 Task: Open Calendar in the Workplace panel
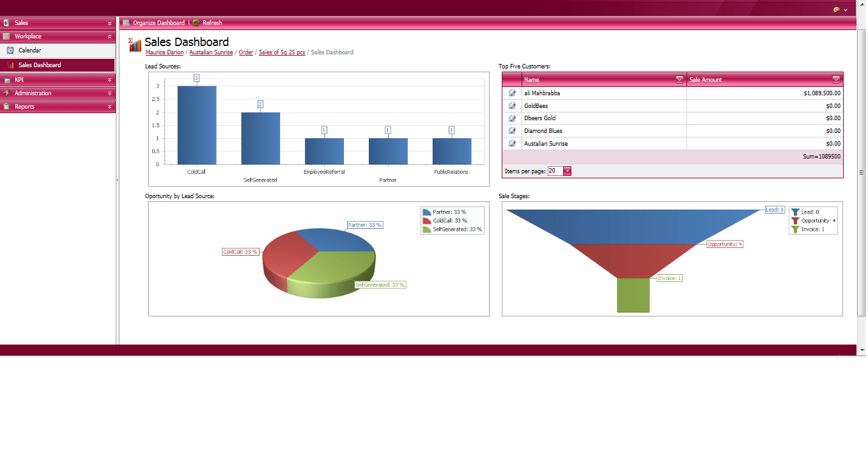coord(29,51)
